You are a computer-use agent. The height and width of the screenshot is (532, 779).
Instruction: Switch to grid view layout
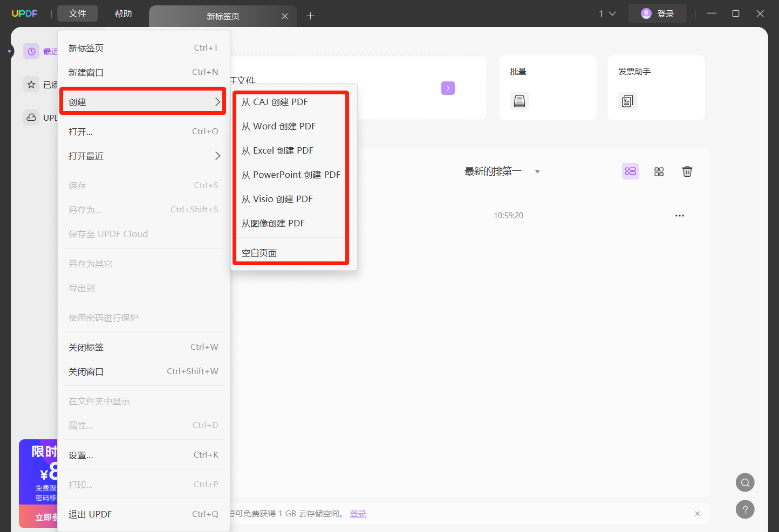pyautogui.click(x=659, y=171)
